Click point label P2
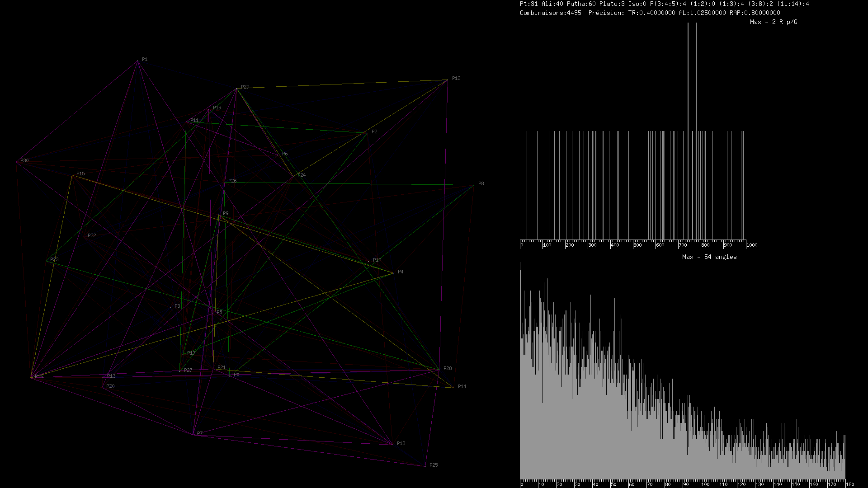The image size is (868, 488). tap(374, 132)
